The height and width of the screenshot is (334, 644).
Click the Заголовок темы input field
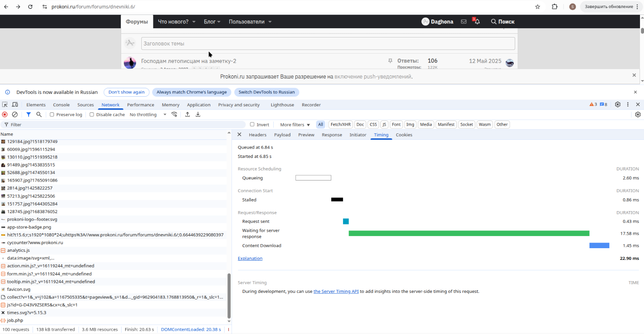[328, 44]
